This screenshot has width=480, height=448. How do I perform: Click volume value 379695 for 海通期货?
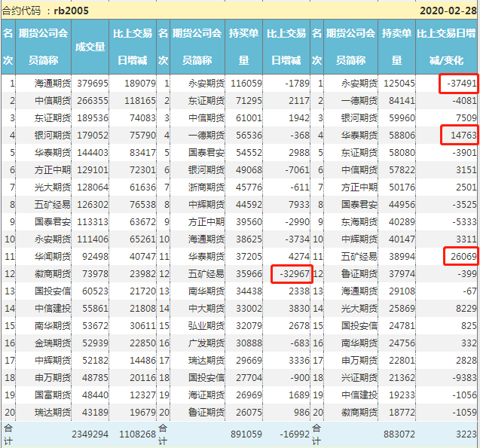click(93, 83)
